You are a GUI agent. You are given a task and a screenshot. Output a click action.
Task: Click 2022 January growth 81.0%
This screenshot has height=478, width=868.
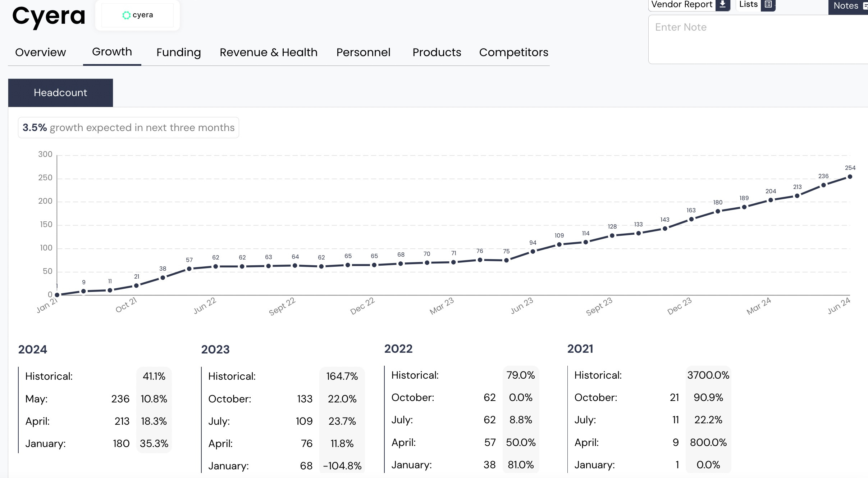pyautogui.click(x=521, y=465)
